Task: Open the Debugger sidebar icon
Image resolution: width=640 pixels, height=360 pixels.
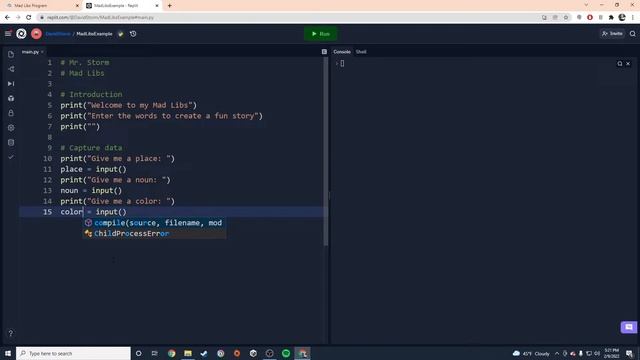Action: (11, 84)
